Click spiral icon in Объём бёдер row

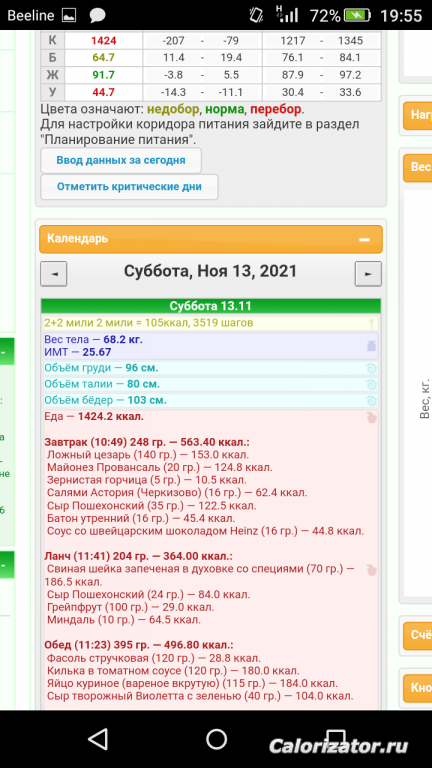click(371, 401)
